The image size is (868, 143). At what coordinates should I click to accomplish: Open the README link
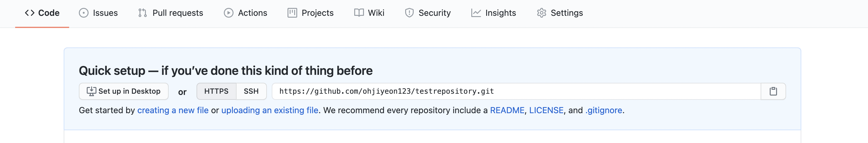[x=507, y=110]
